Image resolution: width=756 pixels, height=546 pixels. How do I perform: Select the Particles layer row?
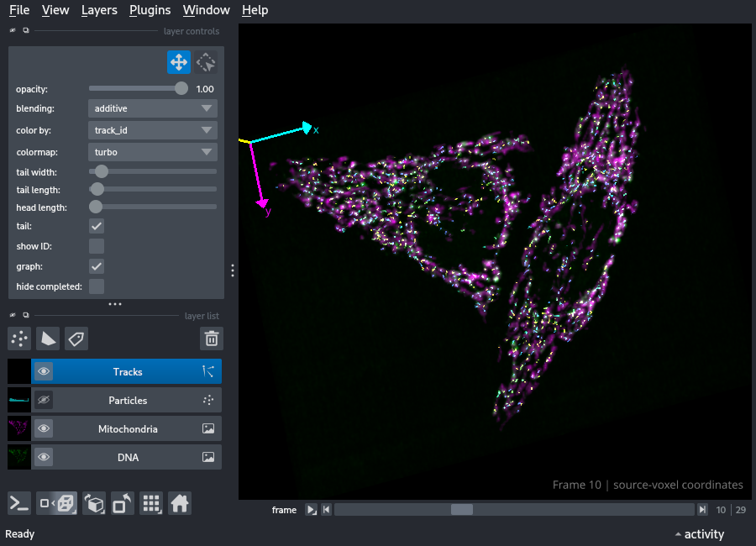point(126,400)
